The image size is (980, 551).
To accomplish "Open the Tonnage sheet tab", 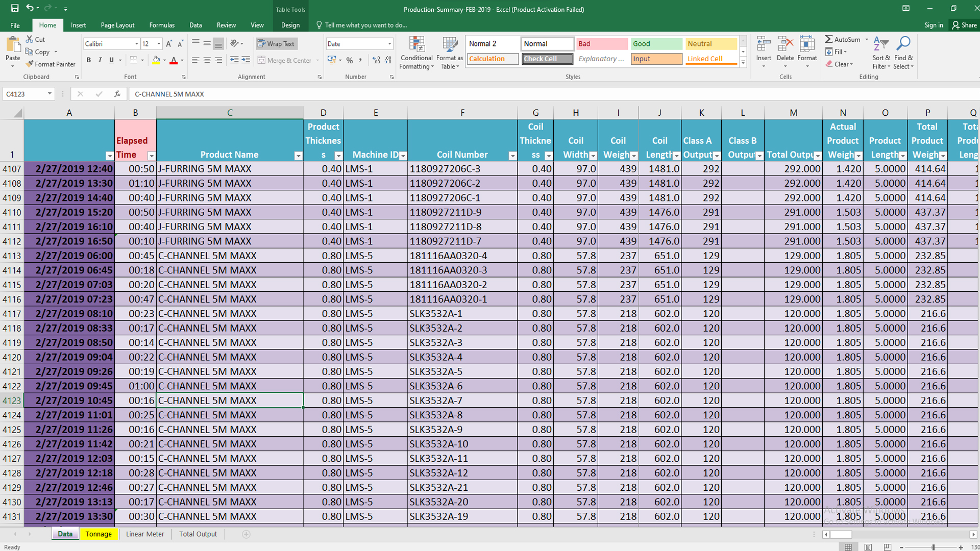I will (x=99, y=534).
